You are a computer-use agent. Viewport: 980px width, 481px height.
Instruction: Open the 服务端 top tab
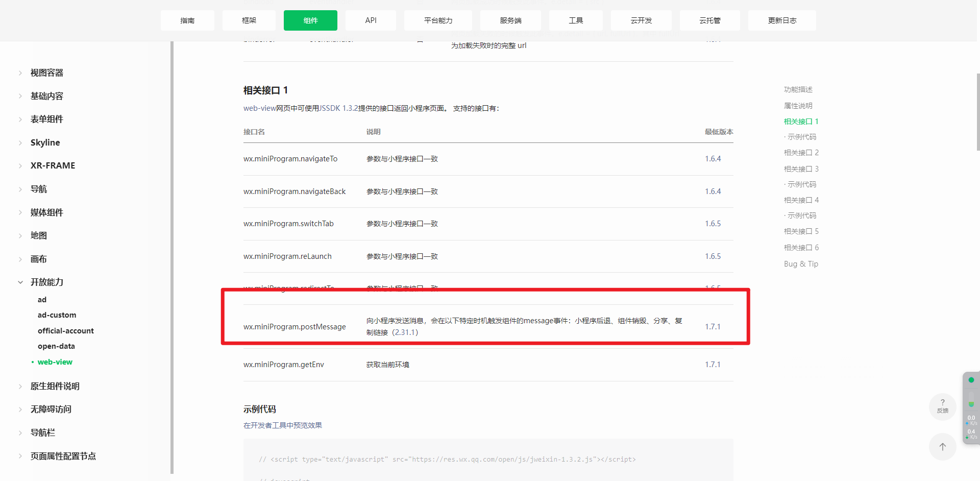(510, 20)
